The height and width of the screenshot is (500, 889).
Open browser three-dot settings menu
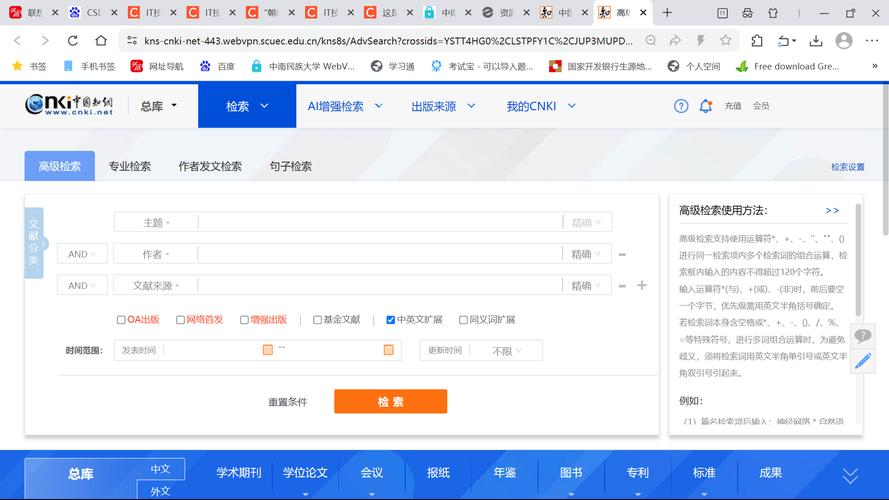(x=872, y=40)
